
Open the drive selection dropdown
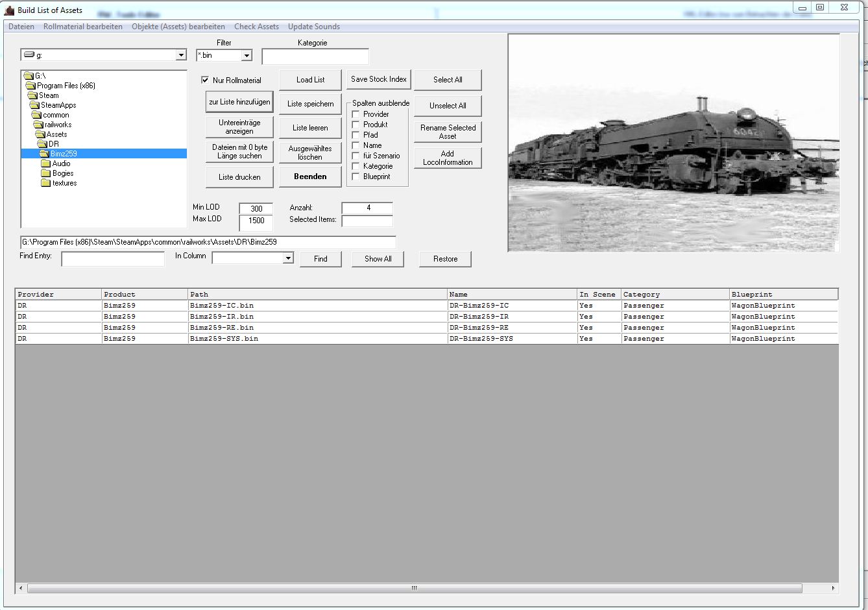pos(181,55)
